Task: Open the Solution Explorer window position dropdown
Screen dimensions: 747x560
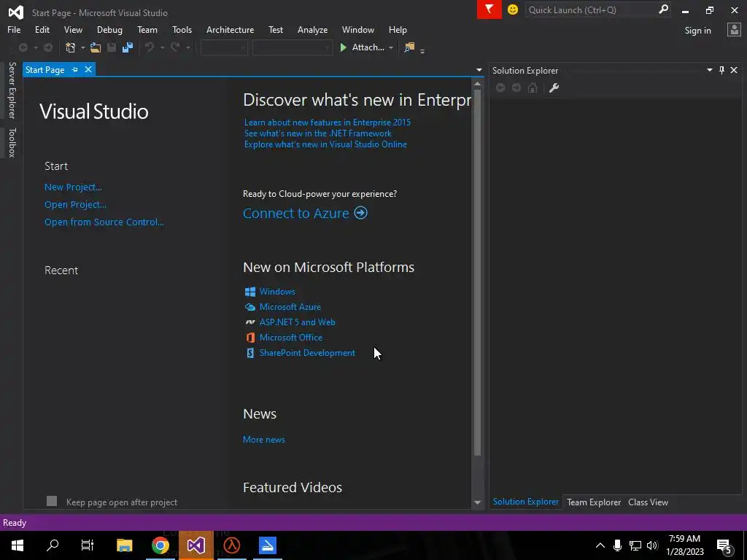Action: [x=709, y=71]
